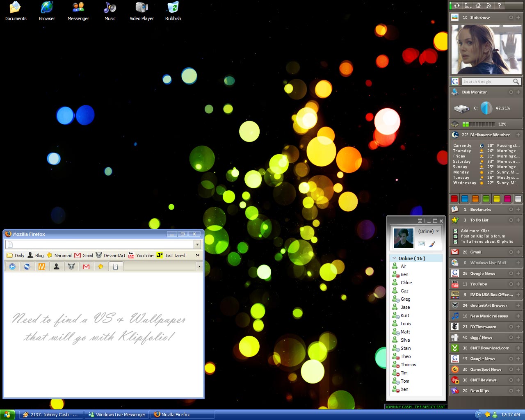
Task: Switch to the Blog silhouette tab in Firefox
Action: (56, 267)
